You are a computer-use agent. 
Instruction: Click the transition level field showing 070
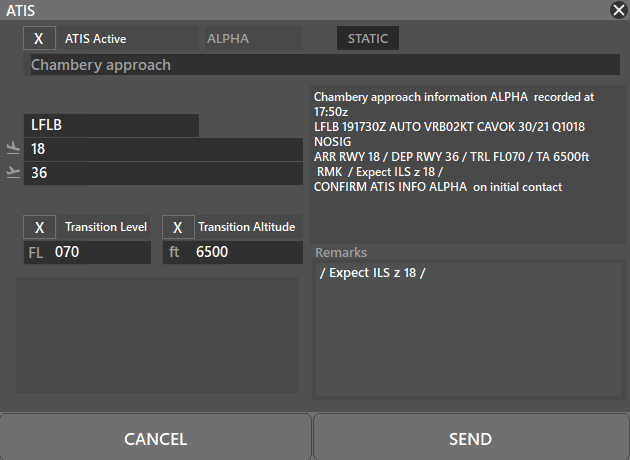[87, 252]
